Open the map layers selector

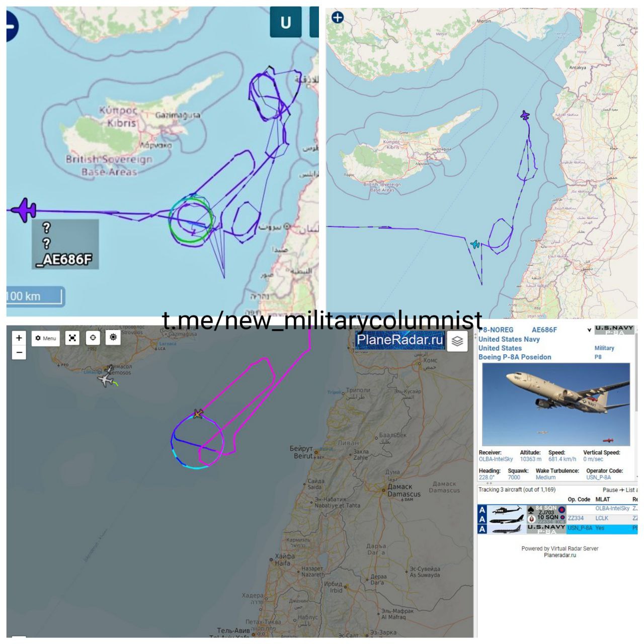[457, 341]
